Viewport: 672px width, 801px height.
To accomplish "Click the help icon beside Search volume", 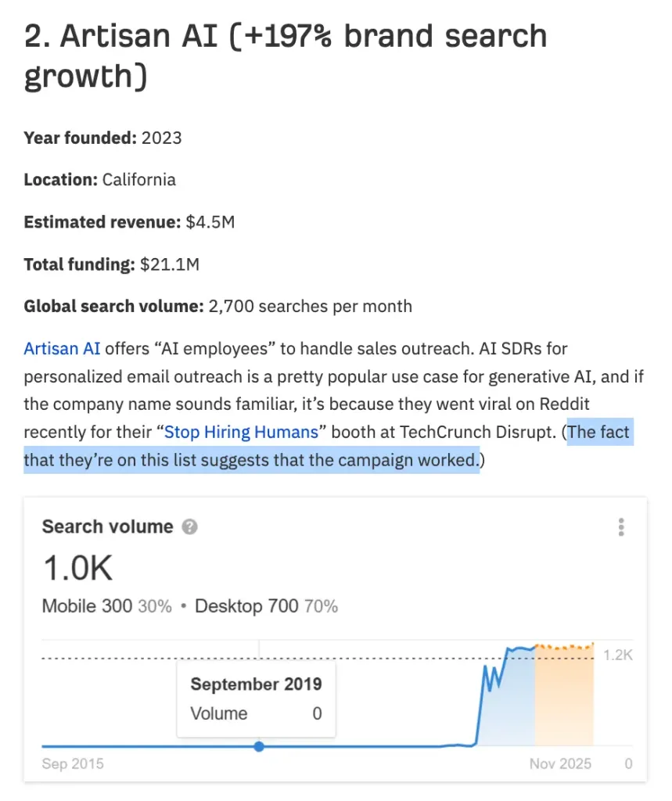I will tap(189, 527).
